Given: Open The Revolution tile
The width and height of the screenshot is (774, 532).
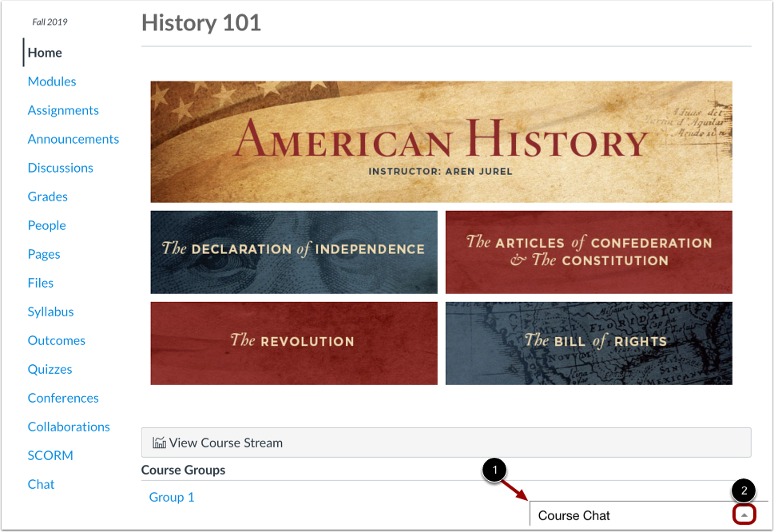Looking at the screenshot, I should [294, 343].
